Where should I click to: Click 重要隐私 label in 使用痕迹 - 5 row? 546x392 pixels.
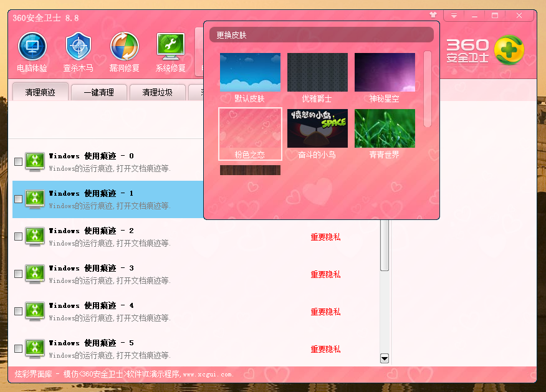(x=325, y=349)
